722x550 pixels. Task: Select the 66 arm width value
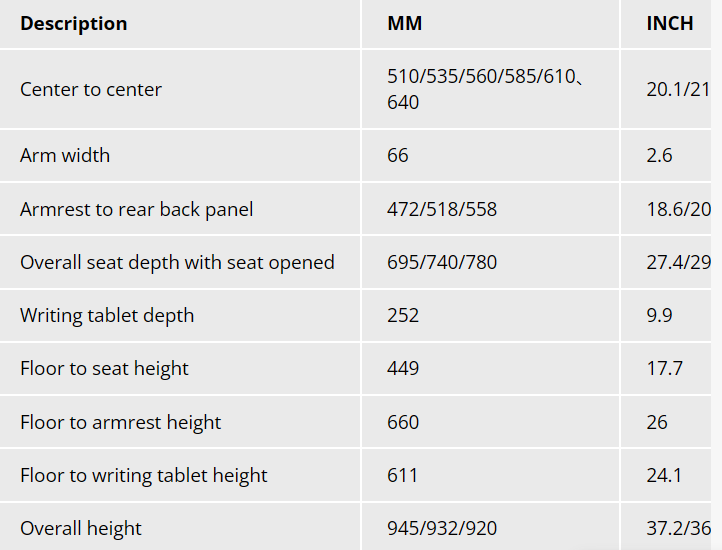pyautogui.click(x=398, y=155)
